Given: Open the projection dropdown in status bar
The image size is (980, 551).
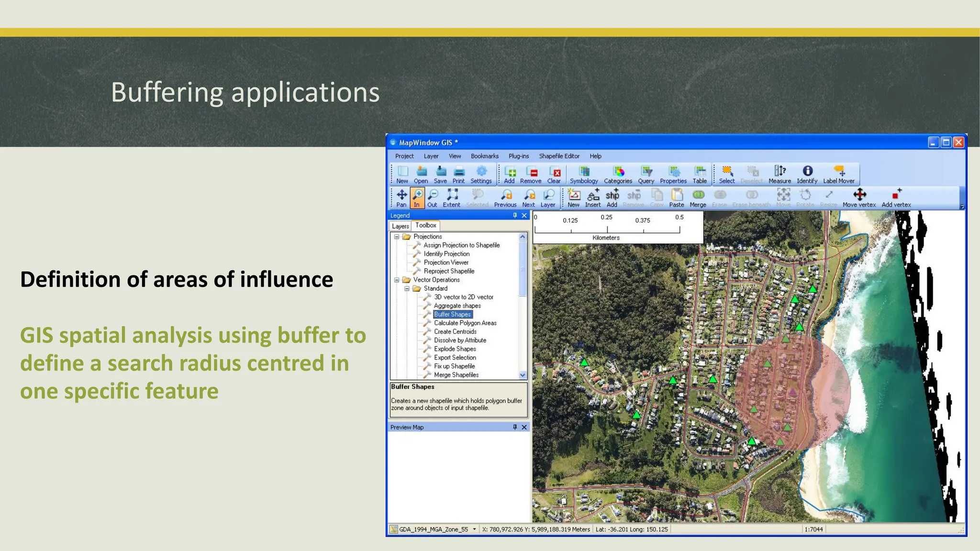Looking at the screenshot, I should click(474, 529).
